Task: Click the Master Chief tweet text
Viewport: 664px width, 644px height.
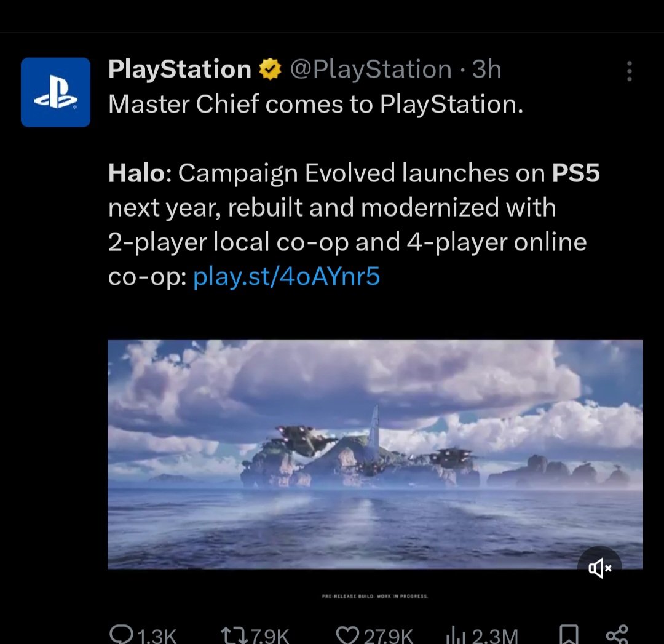Action: coord(316,104)
